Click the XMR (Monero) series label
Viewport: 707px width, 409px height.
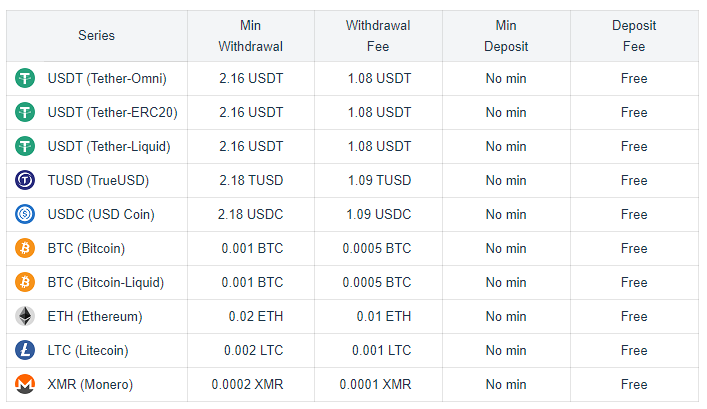coord(90,385)
